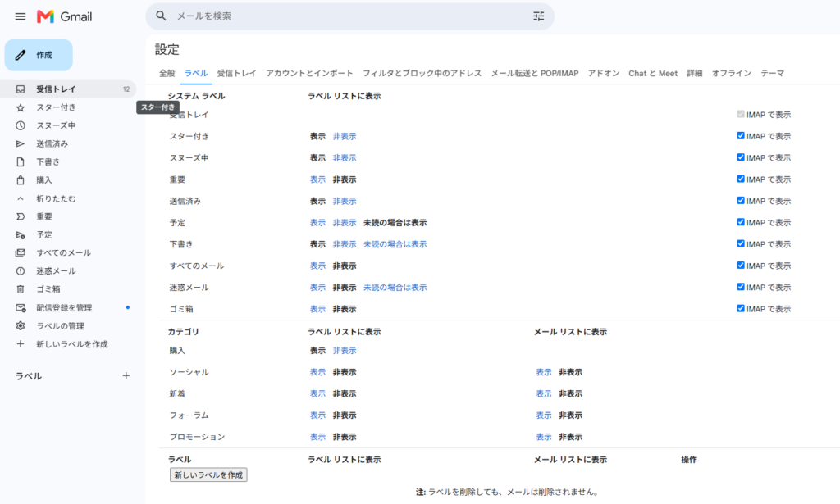
Task: Click the 迷惑メール spam icon in sidebar
Action: 21,271
